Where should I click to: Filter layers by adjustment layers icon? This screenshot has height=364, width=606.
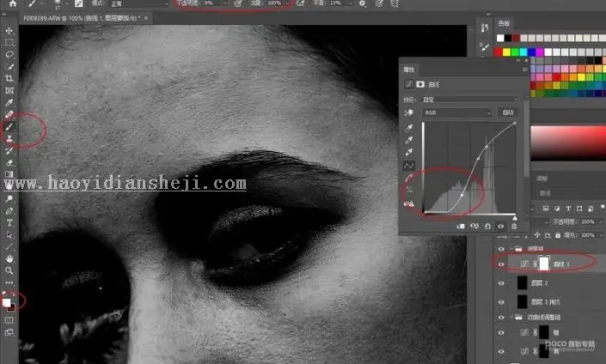(557, 209)
